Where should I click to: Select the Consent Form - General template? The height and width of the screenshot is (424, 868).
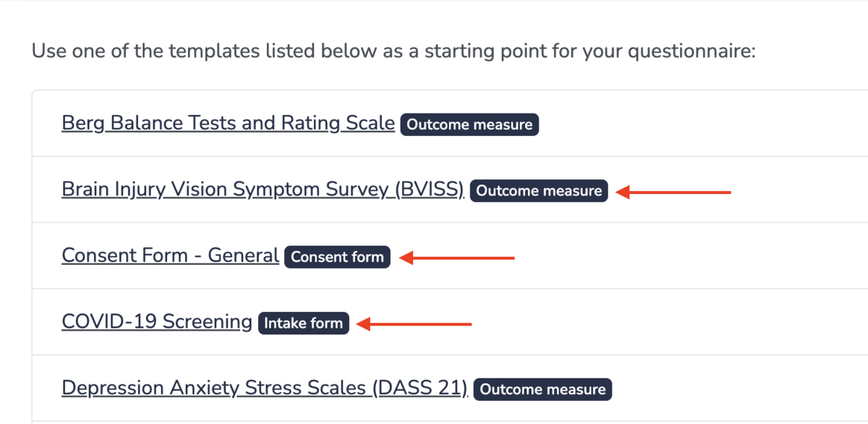[x=169, y=255]
